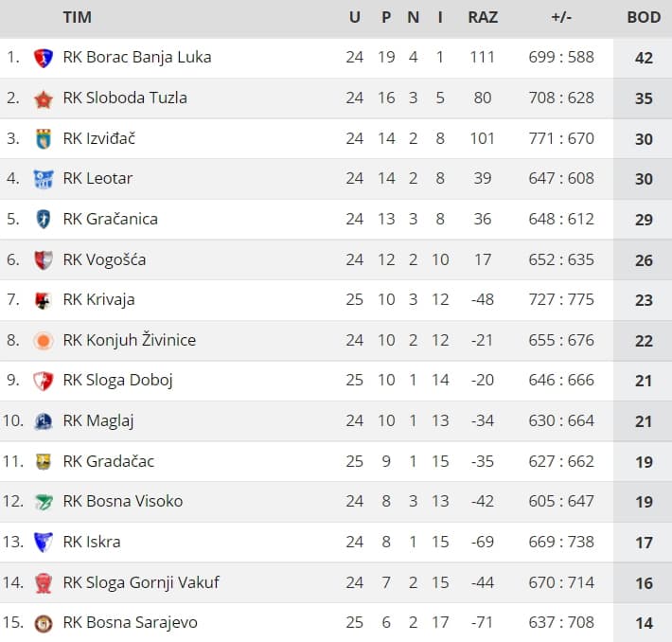Open the RK Gradačac team name
672x642 pixels.
tap(109, 461)
